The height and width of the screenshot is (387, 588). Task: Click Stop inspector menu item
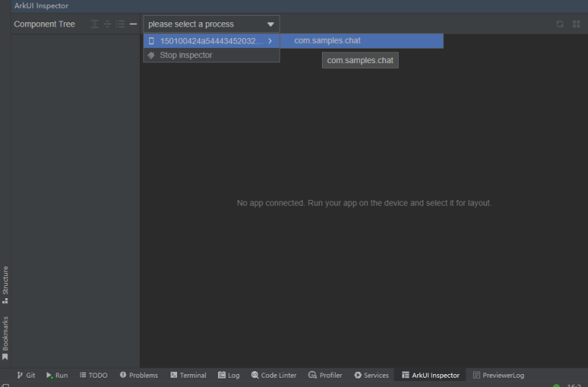[x=211, y=55]
